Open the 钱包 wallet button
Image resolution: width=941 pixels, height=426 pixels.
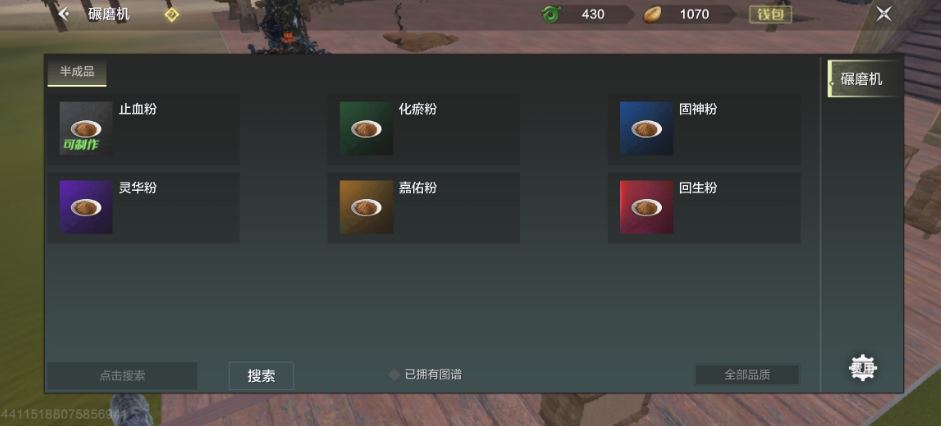[771, 14]
